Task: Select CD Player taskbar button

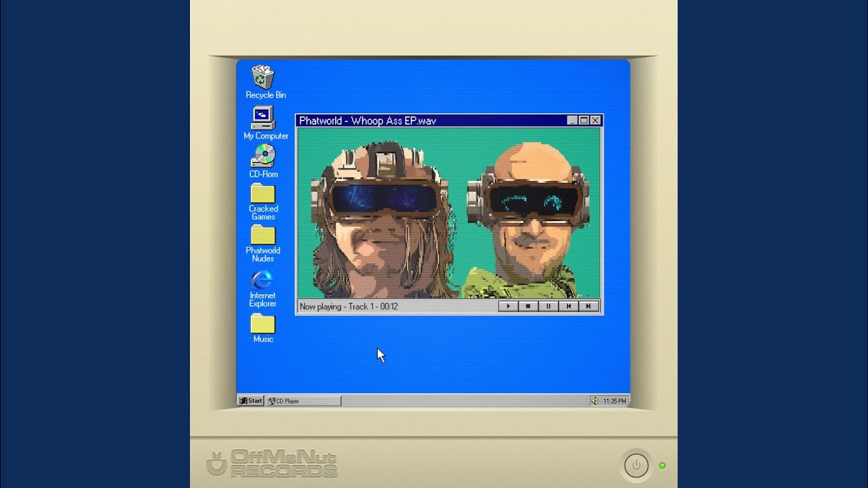Action: [303, 401]
